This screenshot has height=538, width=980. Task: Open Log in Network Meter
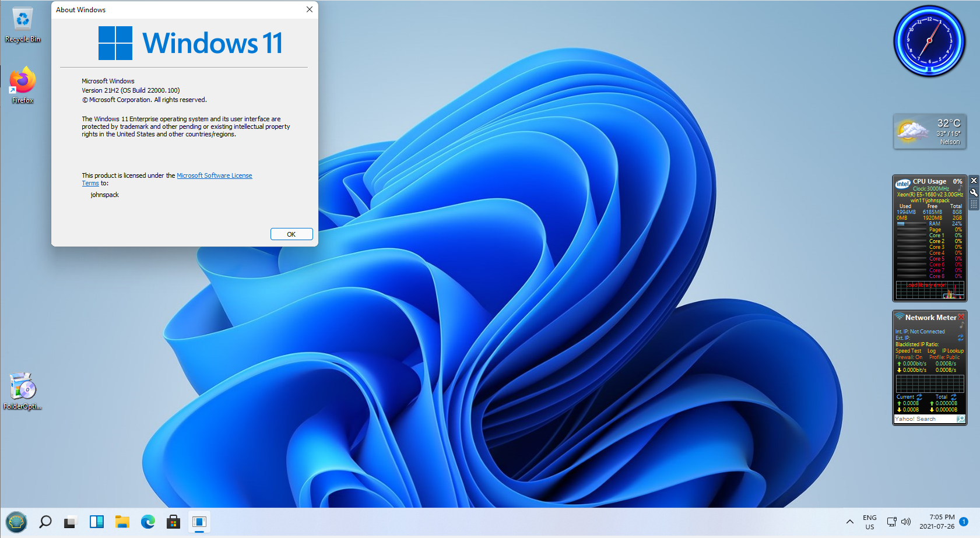pyautogui.click(x=932, y=351)
